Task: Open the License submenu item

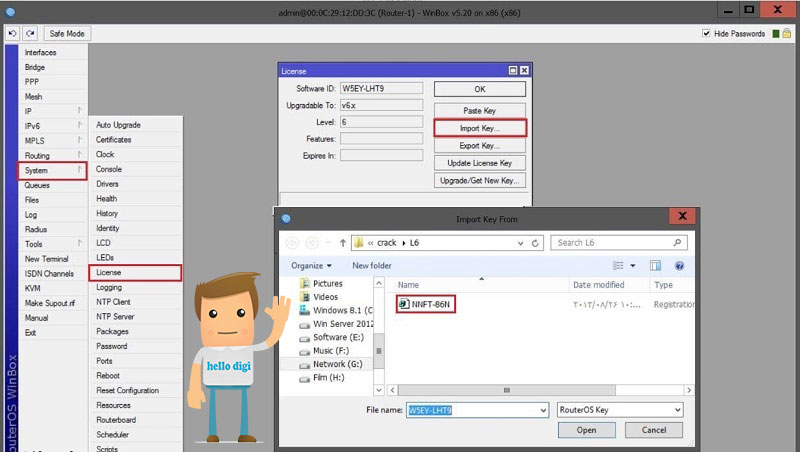Action: (135, 272)
